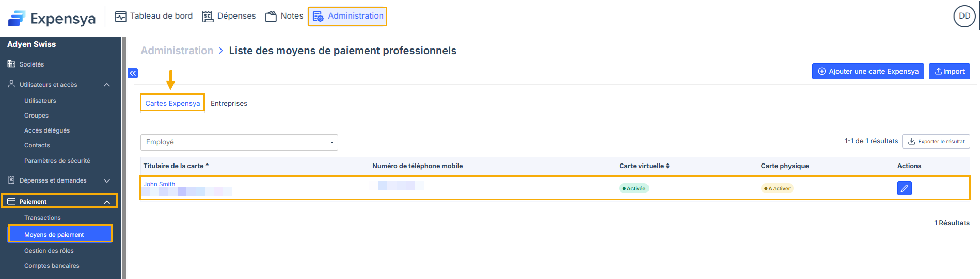Screen dimensions: 980x279
Task: Collapse the Paiement menu section
Action: (x=107, y=202)
